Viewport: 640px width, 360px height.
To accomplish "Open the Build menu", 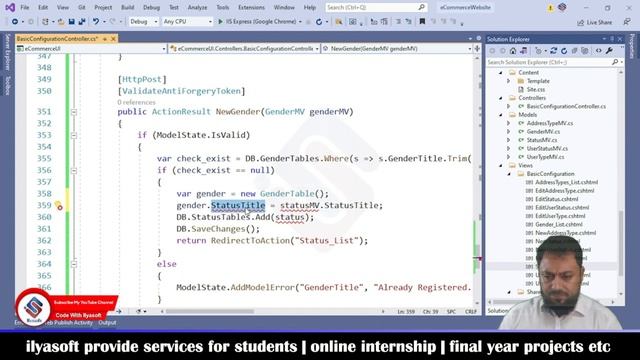I will pos(127,7).
